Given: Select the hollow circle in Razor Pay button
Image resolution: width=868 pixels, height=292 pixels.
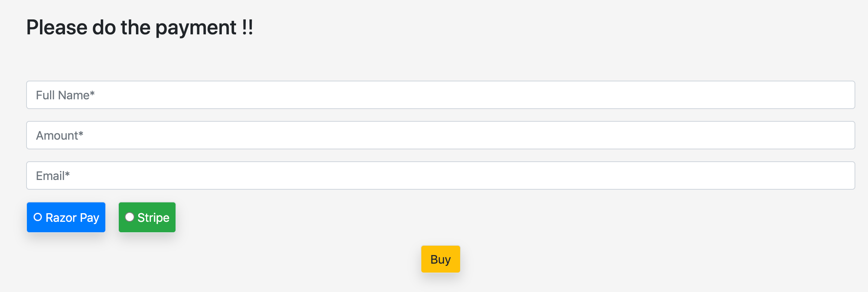Looking at the screenshot, I should click(38, 217).
